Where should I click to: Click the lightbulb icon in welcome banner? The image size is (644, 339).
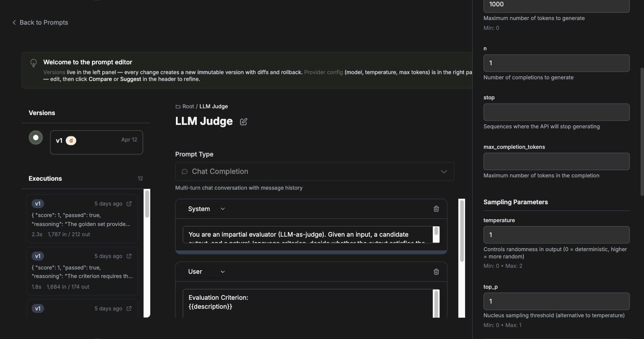(x=34, y=63)
